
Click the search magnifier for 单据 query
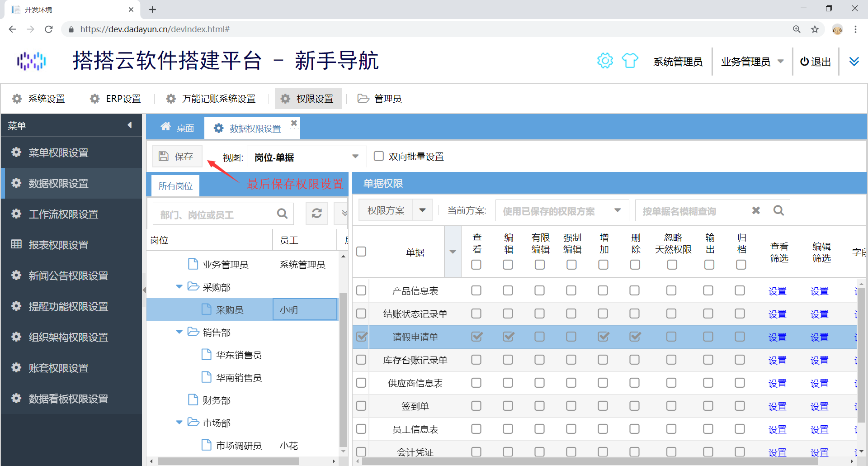click(x=778, y=210)
